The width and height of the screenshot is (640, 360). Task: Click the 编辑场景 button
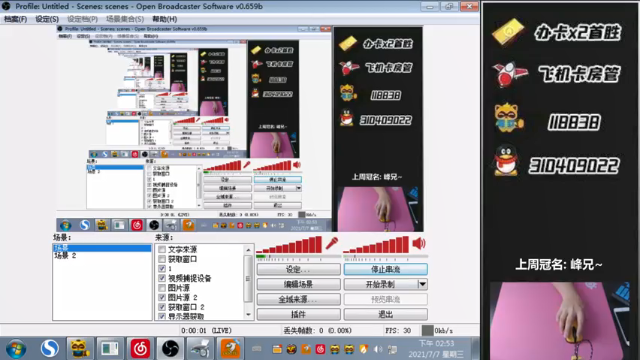pos(298,284)
